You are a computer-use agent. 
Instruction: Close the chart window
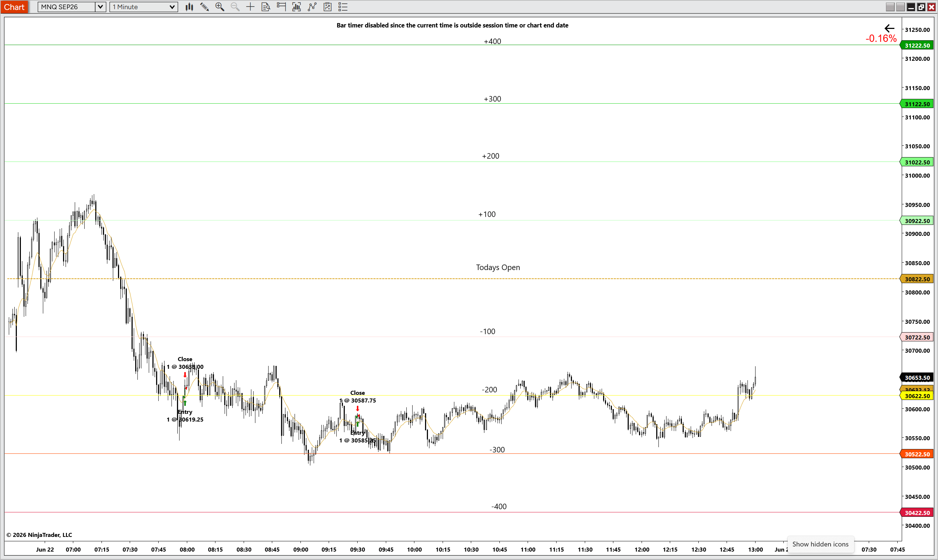[x=931, y=7]
